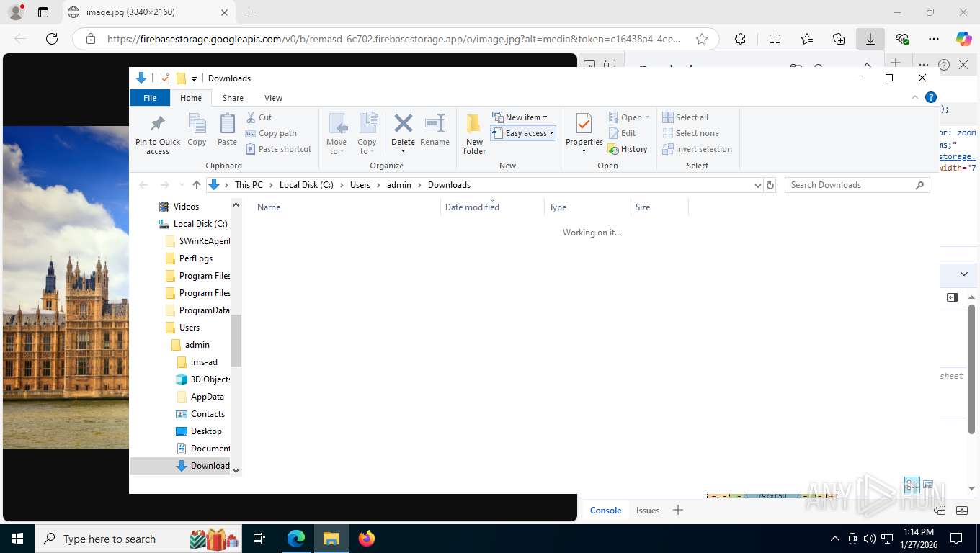Open file History
This screenshot has height=553, width=980.
click(x=628, y=149)
